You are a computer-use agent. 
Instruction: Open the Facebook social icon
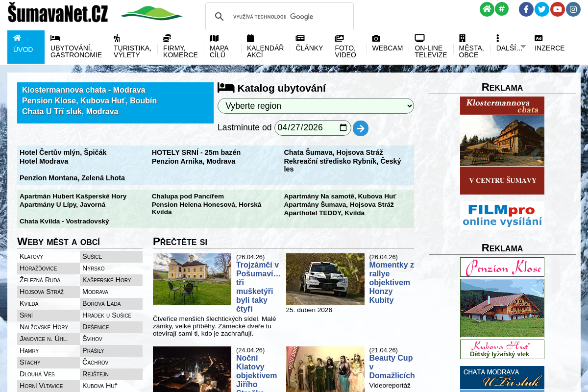pos(526,9)
